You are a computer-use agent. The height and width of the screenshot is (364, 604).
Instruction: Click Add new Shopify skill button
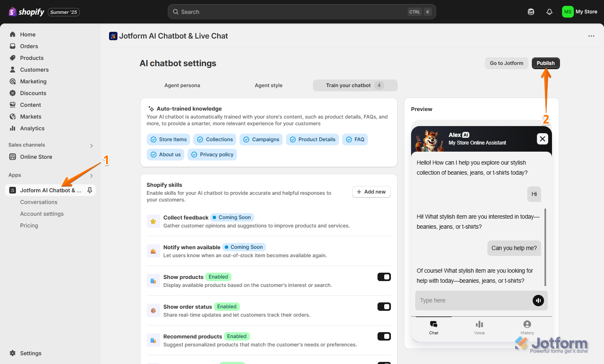pos(372,192)
